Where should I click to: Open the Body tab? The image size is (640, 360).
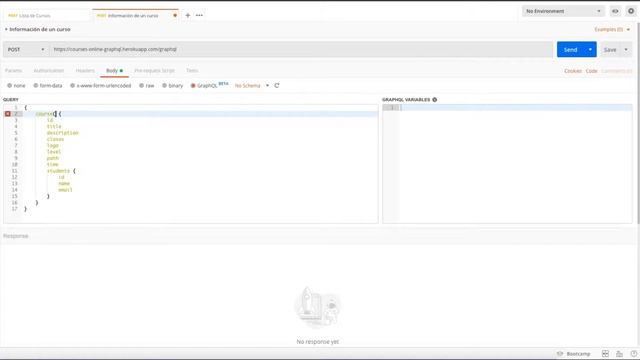tap(114, 71)
